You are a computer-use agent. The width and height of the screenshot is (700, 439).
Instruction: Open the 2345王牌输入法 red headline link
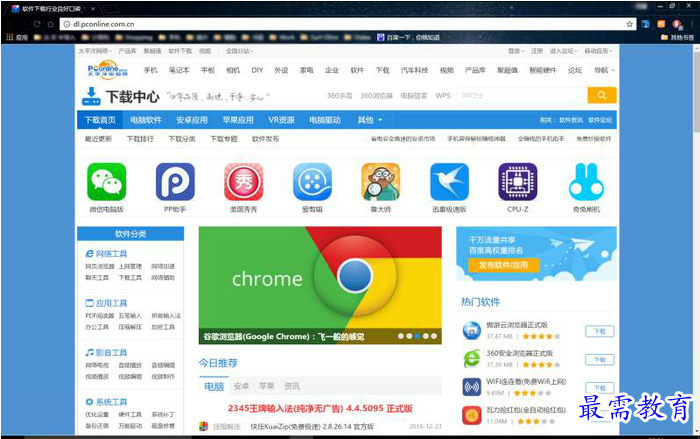(x=320, y=408)
